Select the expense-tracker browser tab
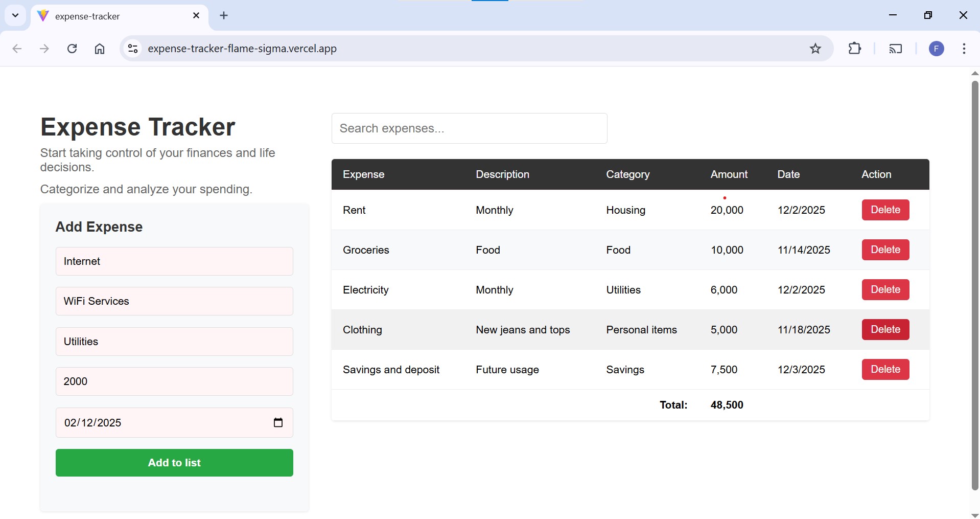Viewport: 980px width, 519px height. pos(120,16)
